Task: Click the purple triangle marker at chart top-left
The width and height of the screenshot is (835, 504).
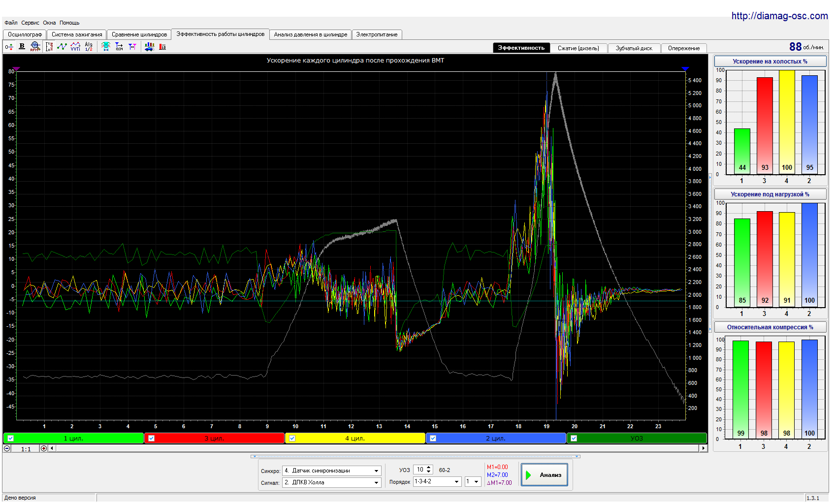Action: (x=16, y=69)
